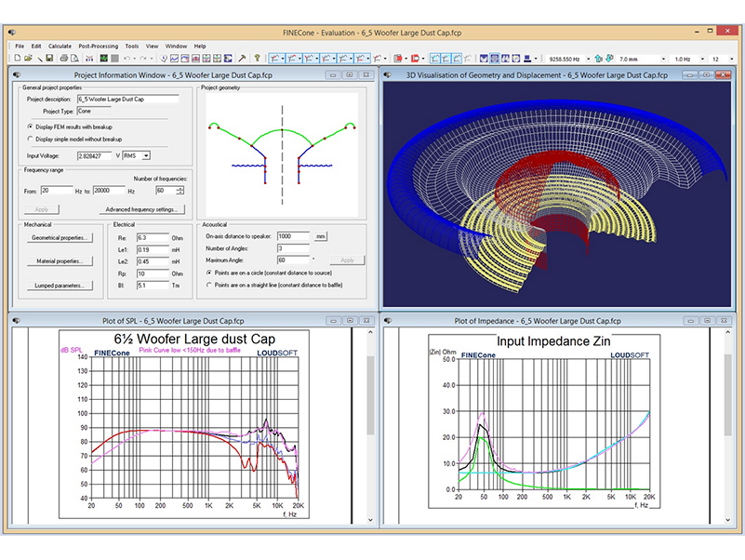Viewport: 745px width, 560px height.
Task: Click the number of frequencies spinner
Action: click(x=181, y=190)
